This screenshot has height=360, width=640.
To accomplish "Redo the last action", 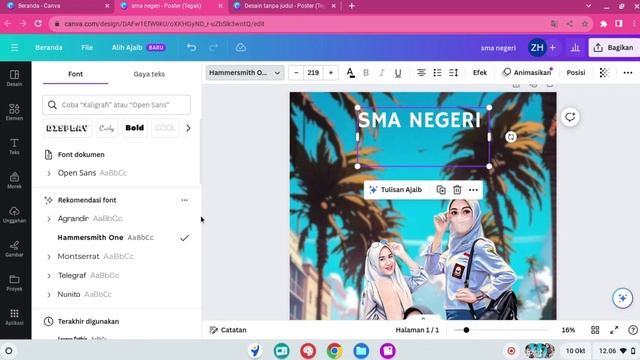I will 213,48.
